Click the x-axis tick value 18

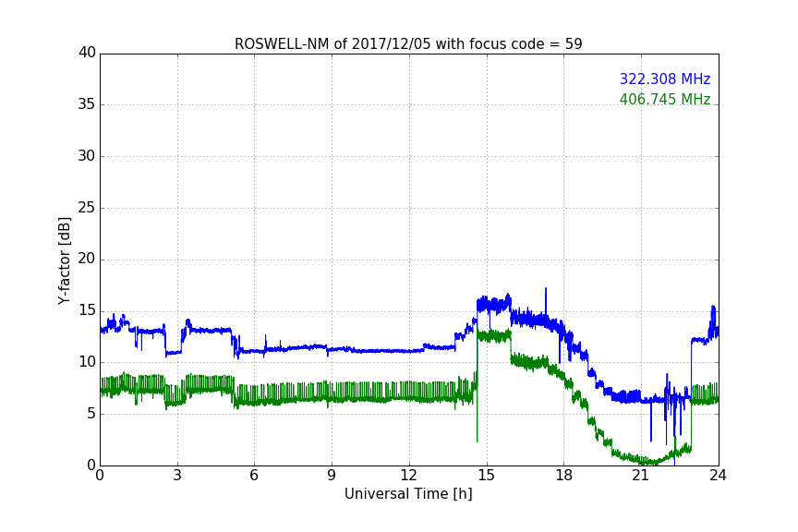coord(564,476)
